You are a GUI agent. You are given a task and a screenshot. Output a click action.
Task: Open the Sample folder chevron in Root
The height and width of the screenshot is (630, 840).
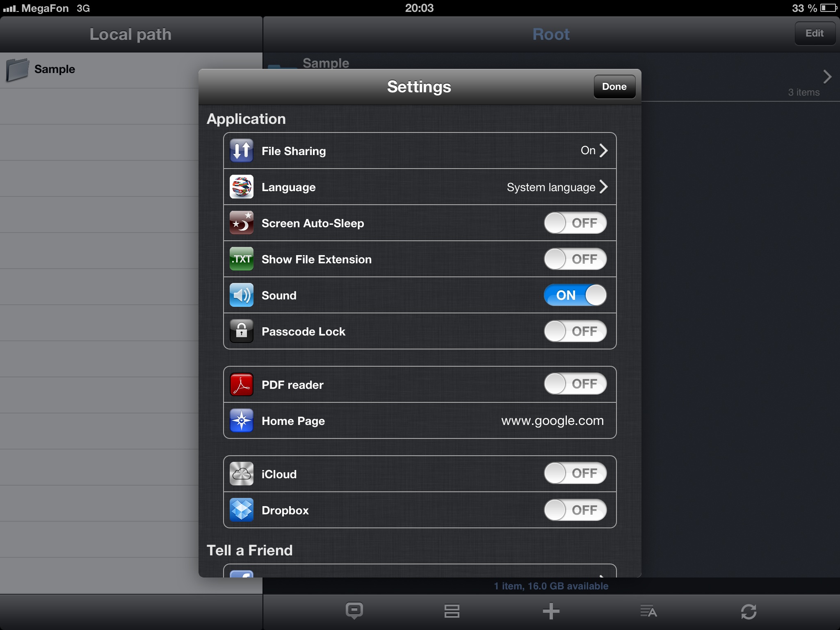click(827, 77)
